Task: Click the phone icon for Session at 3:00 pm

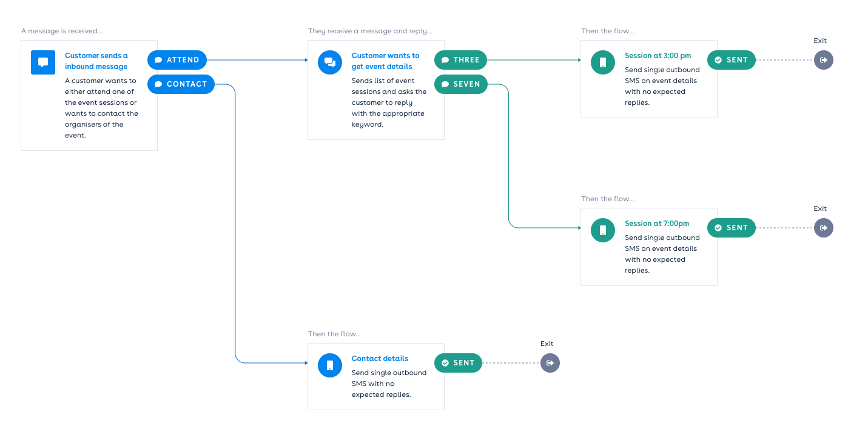Action: click(603, 62)
